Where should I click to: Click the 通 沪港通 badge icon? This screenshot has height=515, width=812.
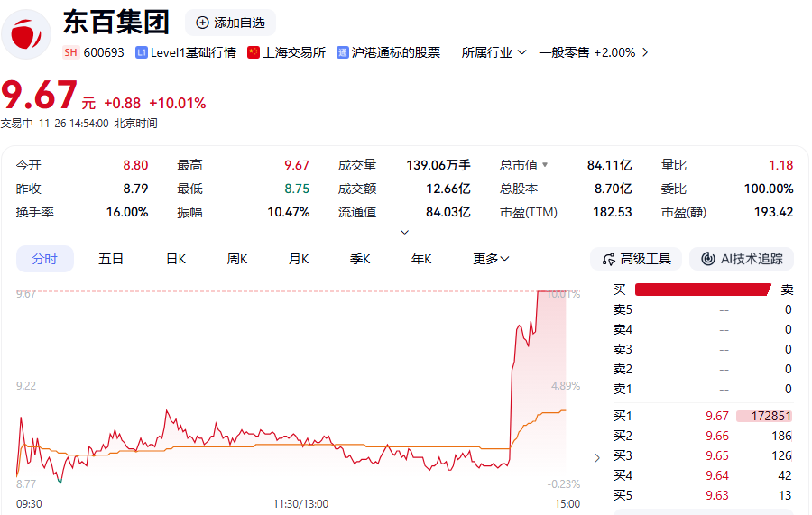pos(343,53)
